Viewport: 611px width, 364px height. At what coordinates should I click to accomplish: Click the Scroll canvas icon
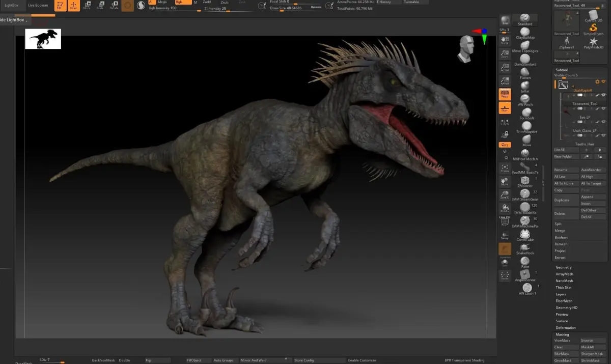click(505, 40)
